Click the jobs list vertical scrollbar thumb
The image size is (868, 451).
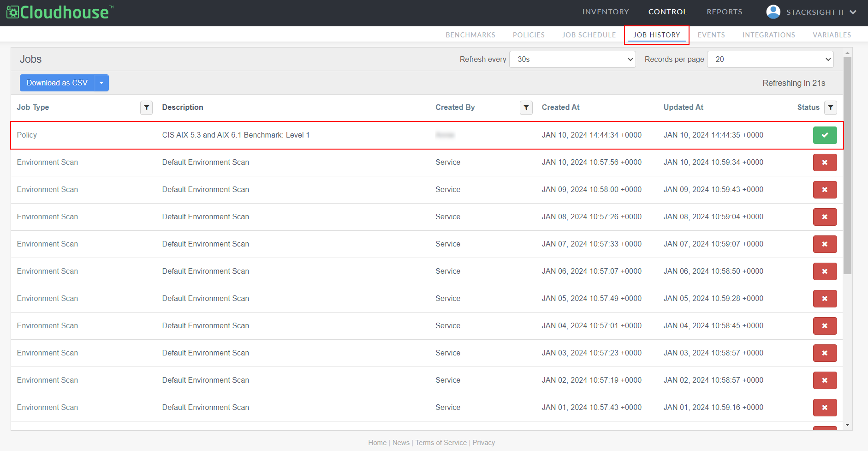click(x=847, y=166)
